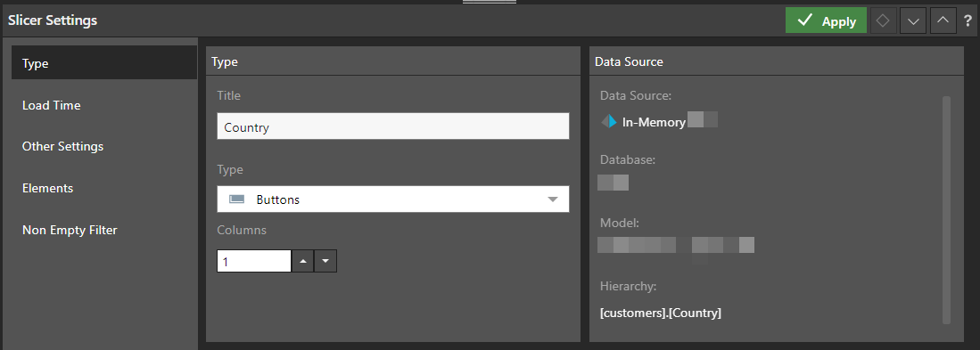Click the Title field containing Country

[x=393, y=126]
